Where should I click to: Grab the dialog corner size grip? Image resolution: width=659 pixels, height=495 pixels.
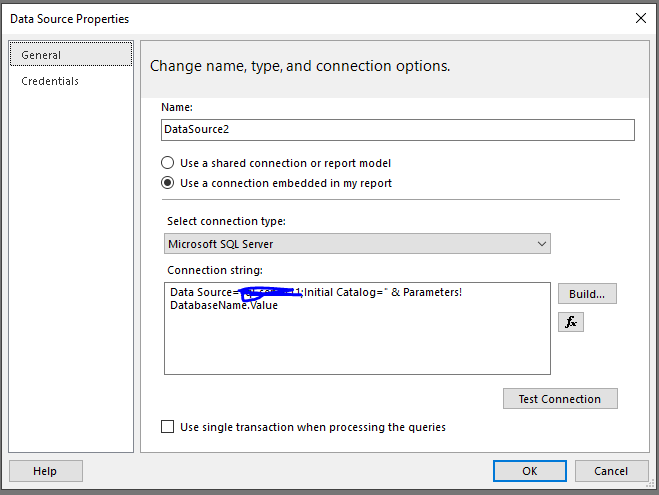[651, 484]
